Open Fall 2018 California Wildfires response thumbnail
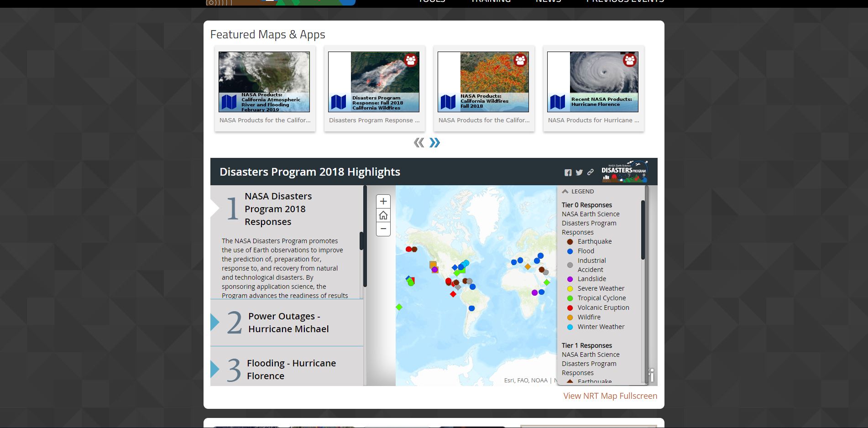 pos(374,82)
